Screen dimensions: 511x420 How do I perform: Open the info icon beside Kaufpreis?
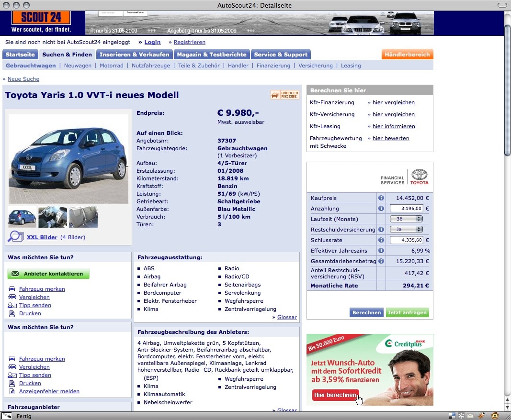tap(381, 198)
